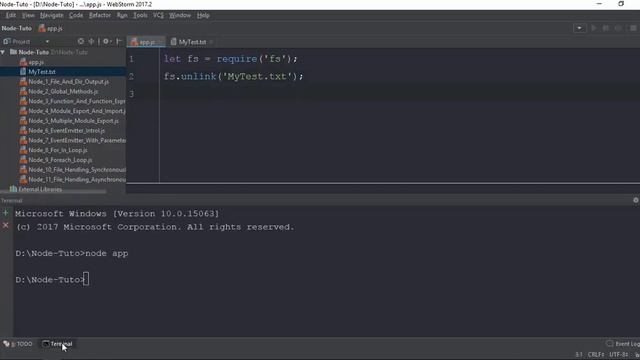This screenshot has width=640, height=360.
Task: Click 'node app' command in terminal
Action: point(107,253)
